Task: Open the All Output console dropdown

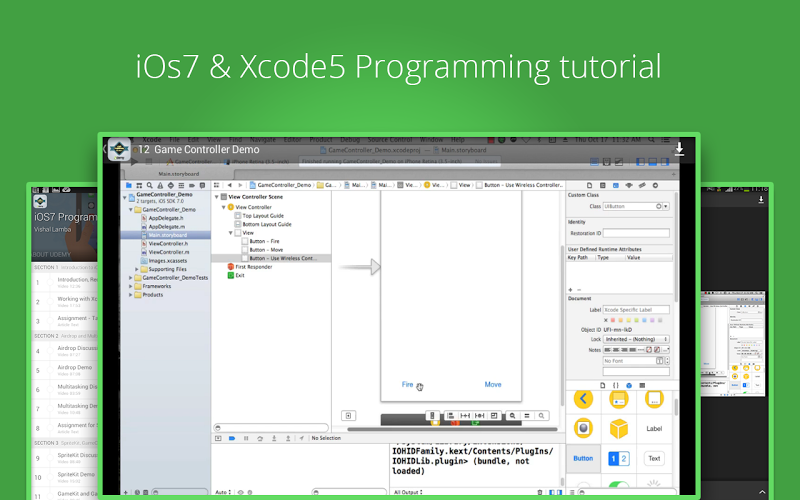Action: pyautogui.click(x=407, y=492)
